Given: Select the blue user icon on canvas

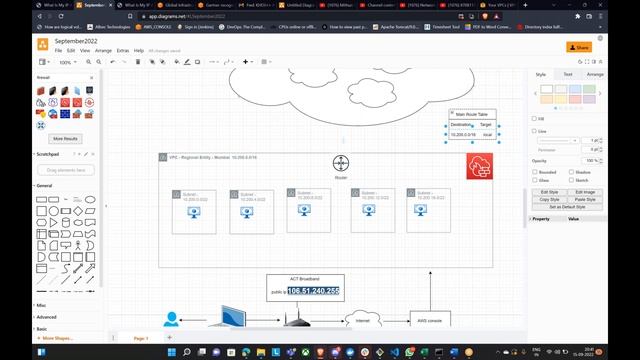Looking at the screenshot, I should click(171, 319).
